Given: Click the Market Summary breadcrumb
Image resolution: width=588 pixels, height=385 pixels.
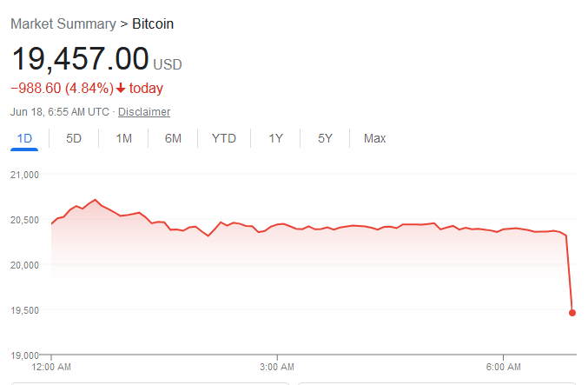Looking at the screenshot, I should click(x=63, y=24).
